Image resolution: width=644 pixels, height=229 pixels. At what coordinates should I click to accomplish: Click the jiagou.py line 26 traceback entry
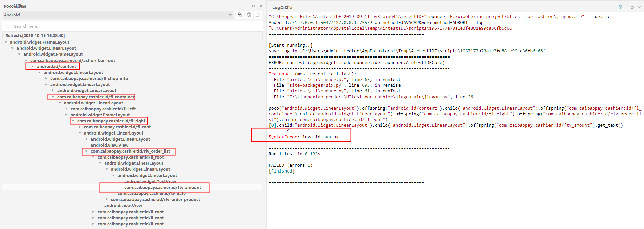[373, 97]
